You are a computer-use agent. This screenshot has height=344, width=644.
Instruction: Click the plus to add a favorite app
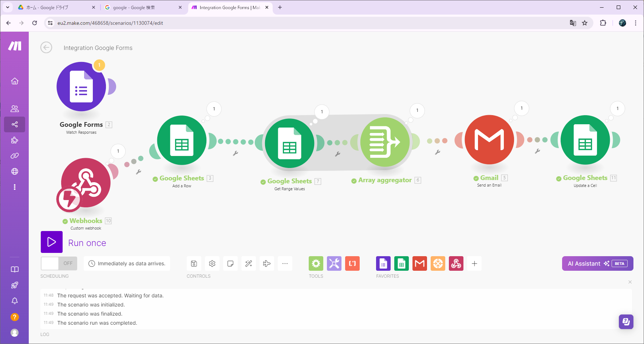point(474,263)
